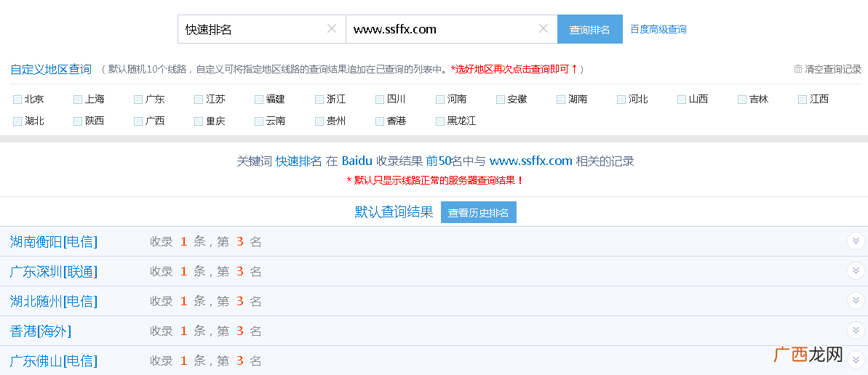Click the ranking text in the 香港[海外] row
Image resolution: width=868 pixels, height=375 pixels.
tap(205, 331)
